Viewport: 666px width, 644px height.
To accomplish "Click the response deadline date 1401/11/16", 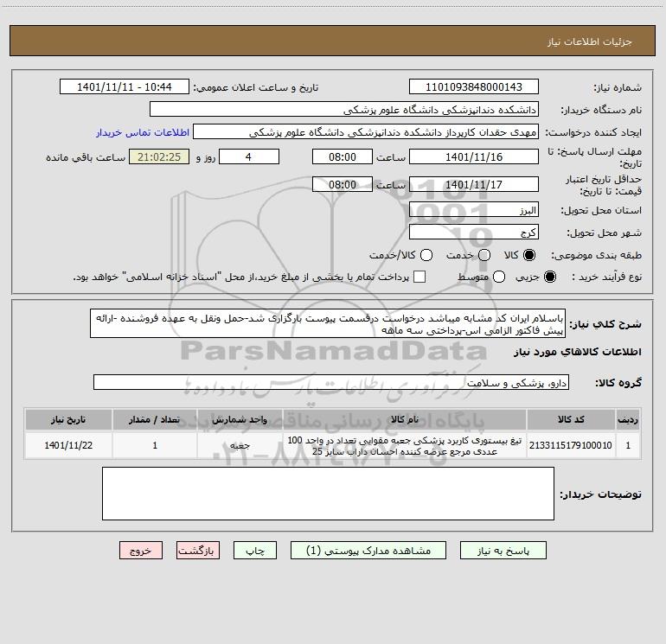I will coord(474,156).
